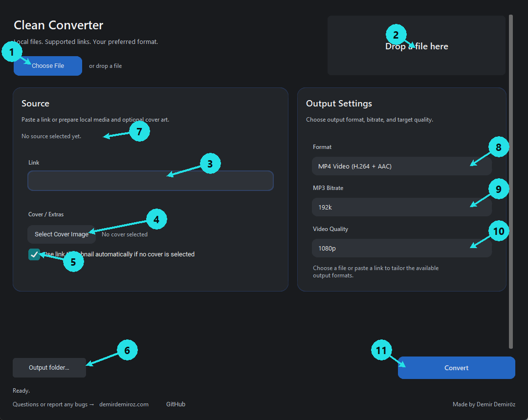Screen dimensions: 528x420
Task: Start conversion with the Convert button
Action: click(456, 368)
